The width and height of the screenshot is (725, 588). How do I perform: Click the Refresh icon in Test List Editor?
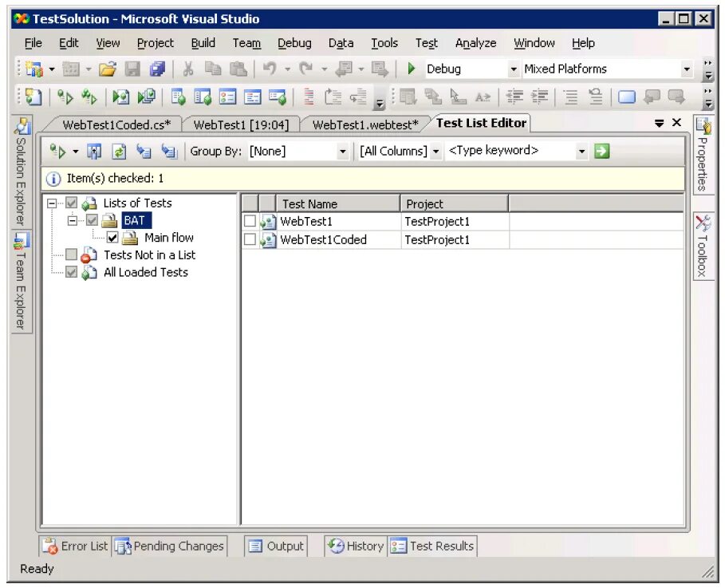point(119,152)
